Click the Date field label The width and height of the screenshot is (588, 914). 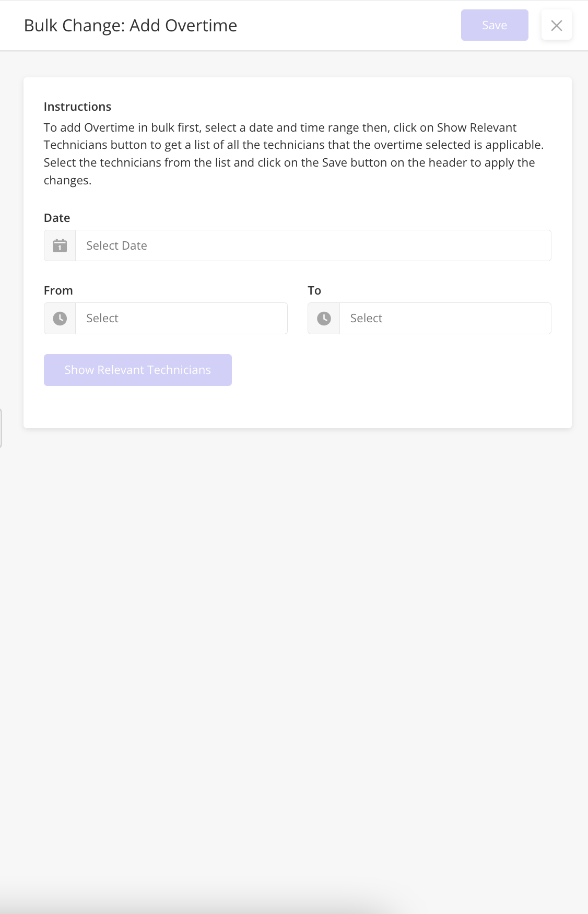[57, 218]
